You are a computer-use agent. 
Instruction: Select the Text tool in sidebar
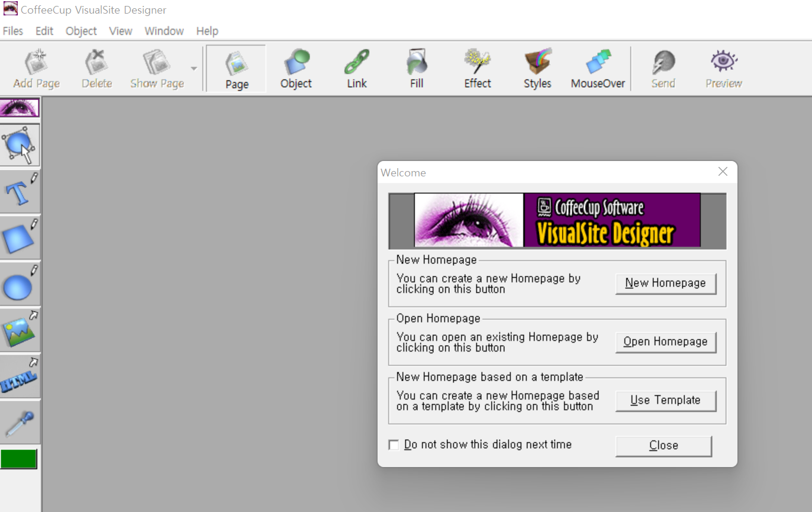[20, 192]
